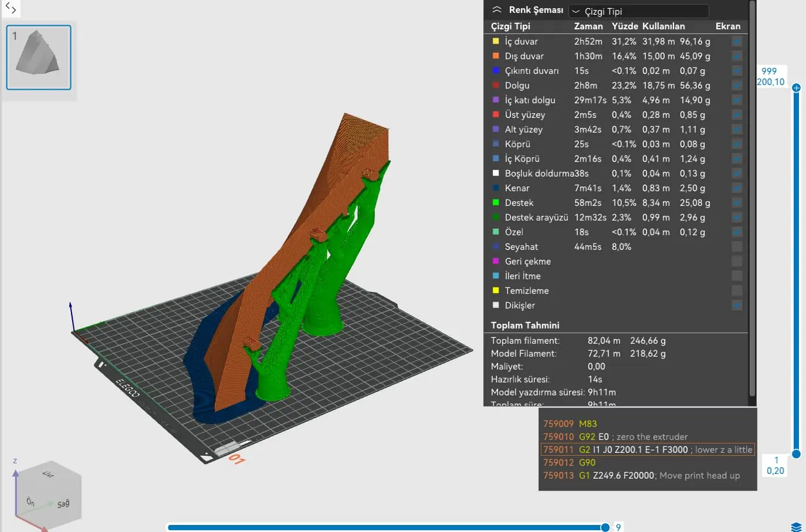Viewport: 806px width, 532px height.
Task: Click the Model yazdırma süresi 9h11m value
Action: point(602,392)
